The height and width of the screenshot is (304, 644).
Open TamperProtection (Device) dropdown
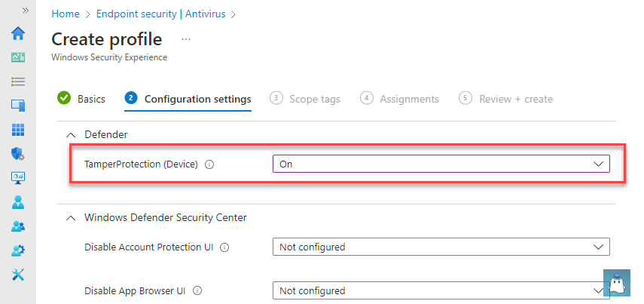tap(441, 164)
